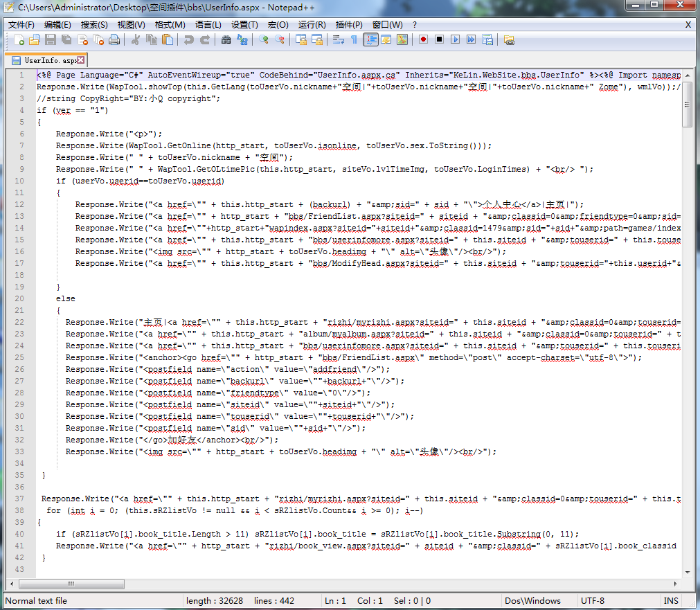
Task: Open the 搜索(S) menu
Action: 94,24
